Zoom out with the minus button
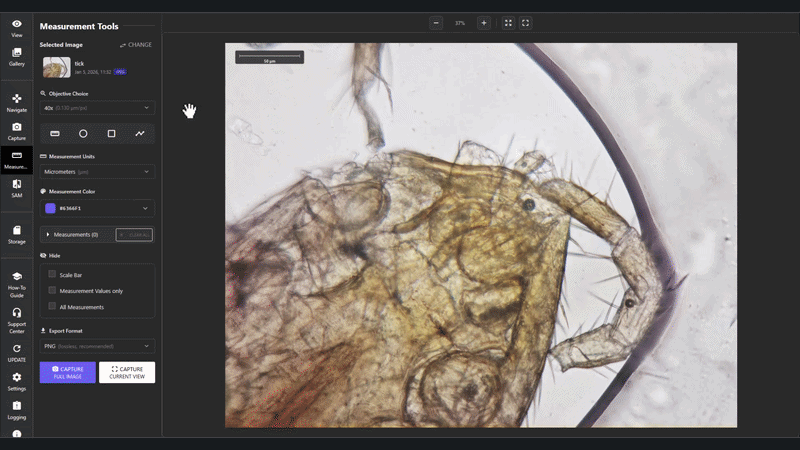This screenshot has width=800, height=450. (436, 22)
